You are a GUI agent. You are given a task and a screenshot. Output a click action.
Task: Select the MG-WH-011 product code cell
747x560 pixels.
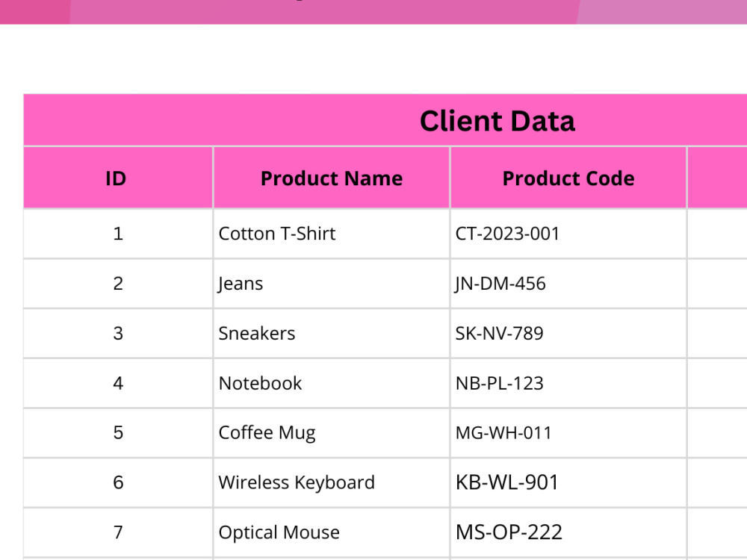(568, 433)
